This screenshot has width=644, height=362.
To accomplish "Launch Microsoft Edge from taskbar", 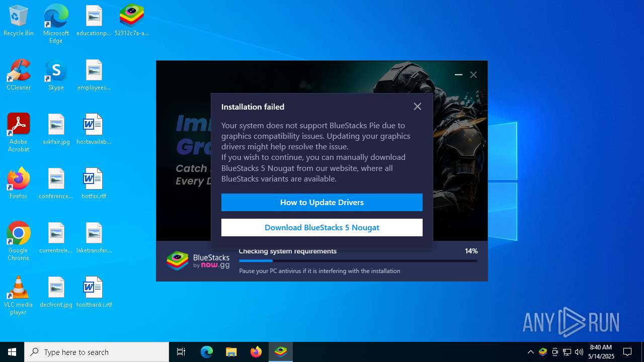I will (x=207, y=352).
